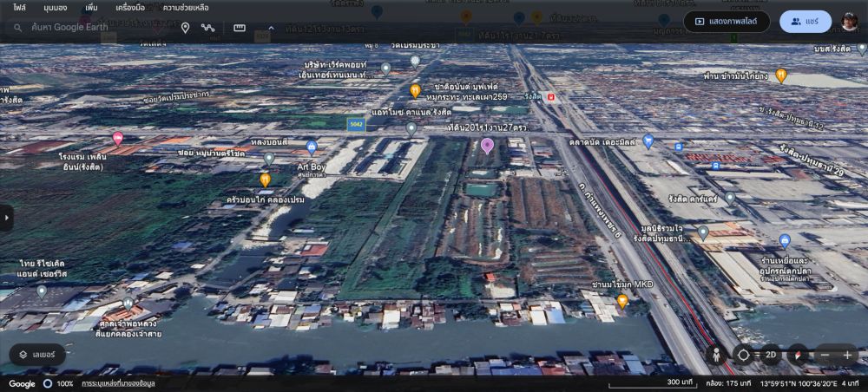Screen dimensions: 868x392
Task: Zoom in with the plus button
Action: pyautogui.click(x=848, y=355)
